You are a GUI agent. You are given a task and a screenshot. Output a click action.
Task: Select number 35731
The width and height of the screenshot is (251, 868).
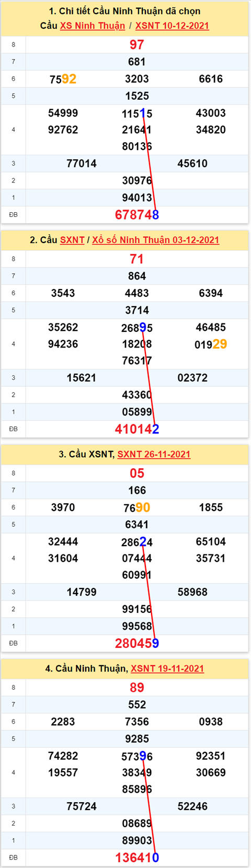(211, 558)
